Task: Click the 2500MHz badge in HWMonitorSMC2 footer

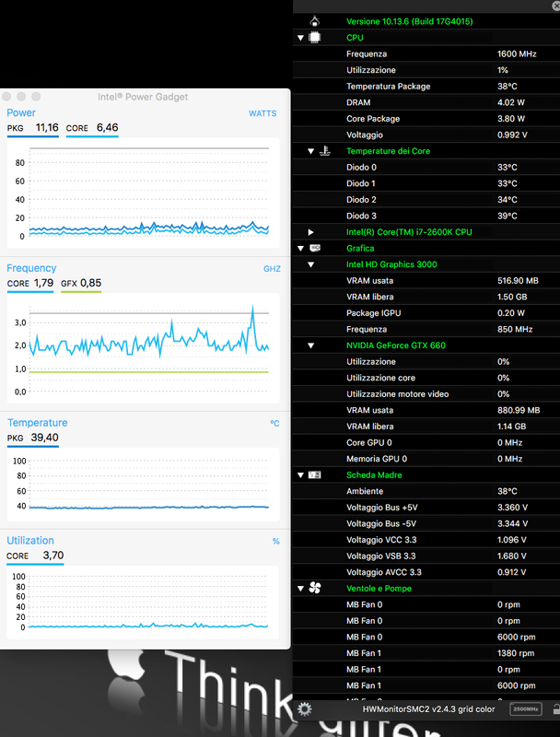Action: pos(526,708)
